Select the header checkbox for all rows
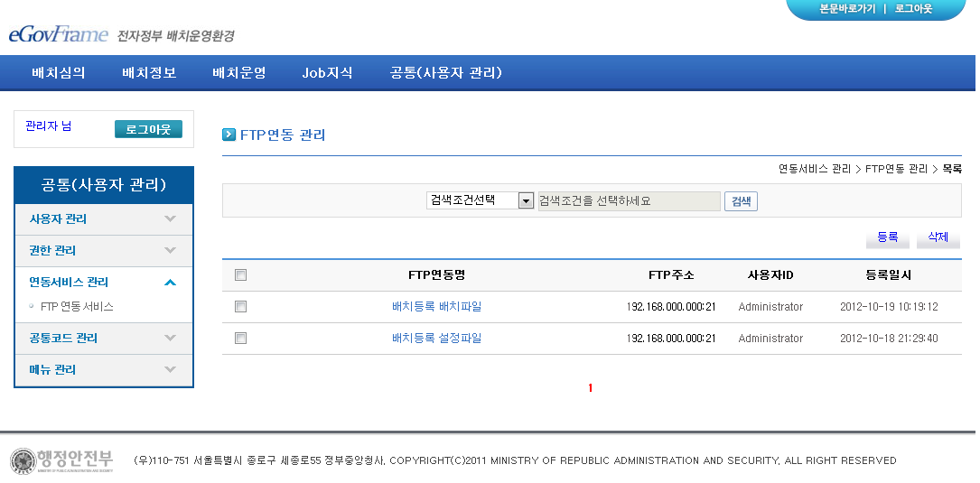Image resolution: width=980 pixels, height=483 pixels. point(240,275)
